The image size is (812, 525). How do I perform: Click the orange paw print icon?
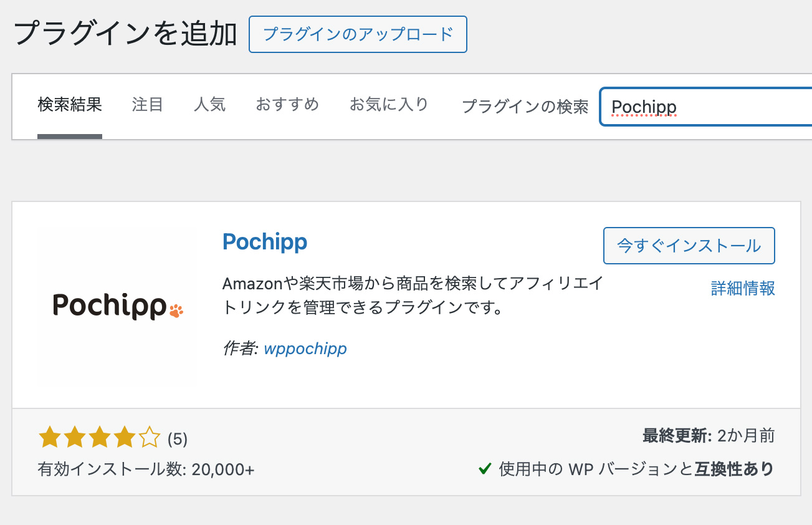(176, 310)
